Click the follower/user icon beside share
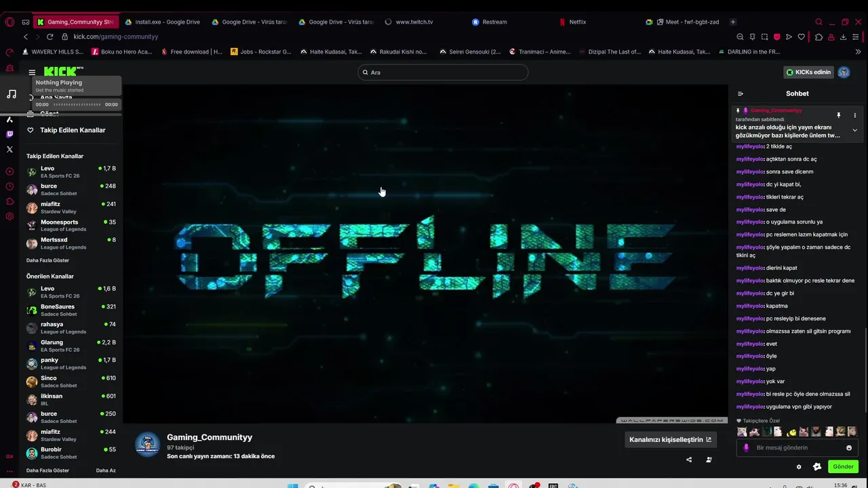The image size is (868, 488). (709, 460)
